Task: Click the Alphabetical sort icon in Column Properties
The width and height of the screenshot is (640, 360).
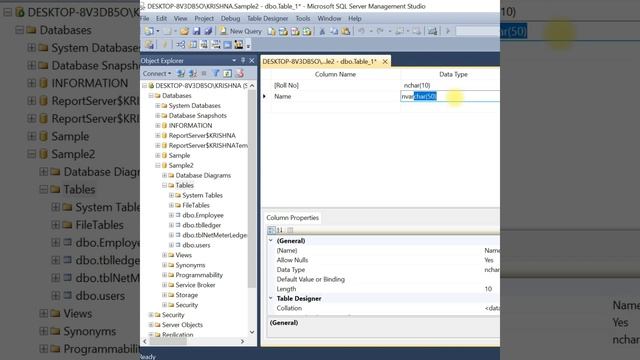Action: click(x=280, y=230)
